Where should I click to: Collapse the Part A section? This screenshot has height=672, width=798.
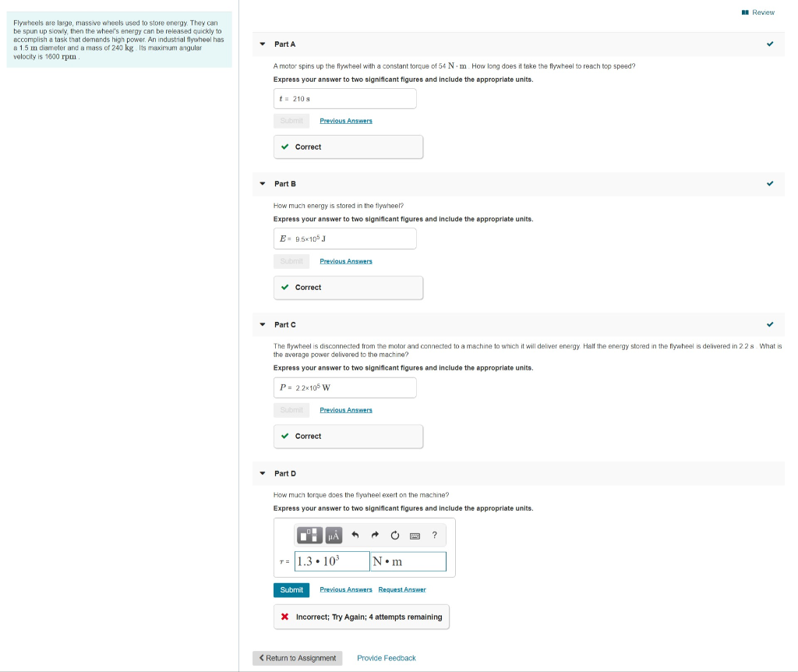[263, 44]
